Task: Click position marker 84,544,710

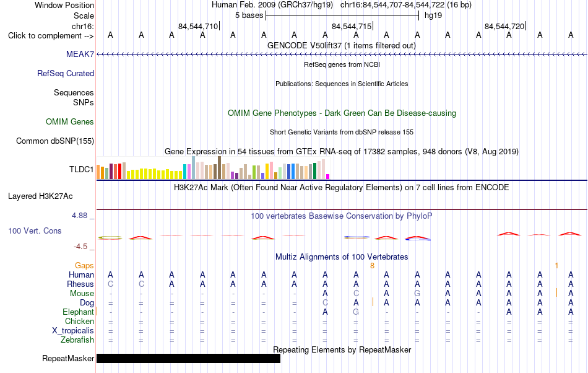Action: tap(198, 26)
